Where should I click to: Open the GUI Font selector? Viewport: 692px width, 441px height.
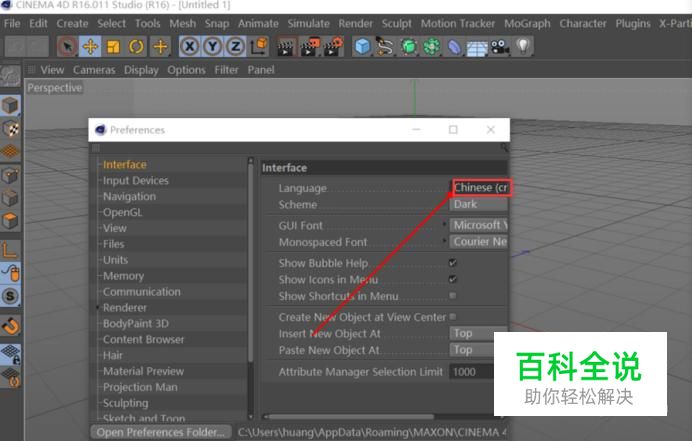(x=479, y=225)
